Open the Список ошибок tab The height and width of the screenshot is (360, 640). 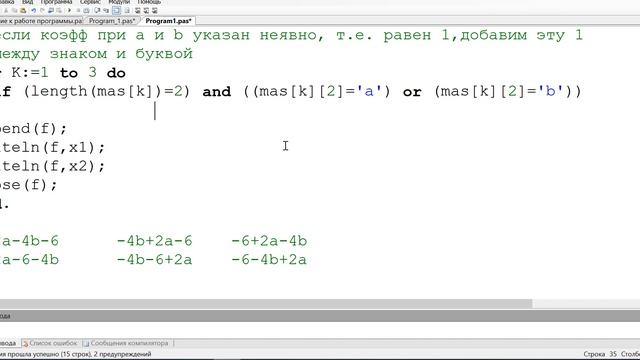pos(50,343)
